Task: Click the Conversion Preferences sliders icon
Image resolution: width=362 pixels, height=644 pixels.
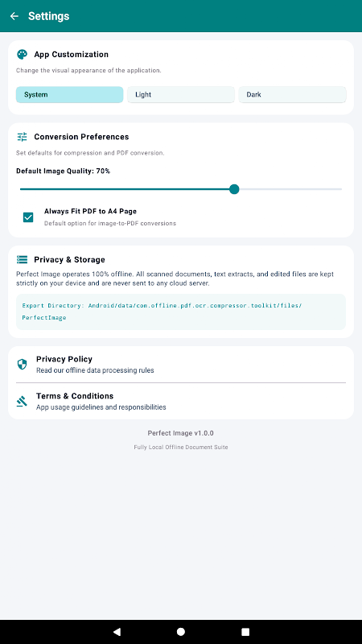Action: point(22,137)
